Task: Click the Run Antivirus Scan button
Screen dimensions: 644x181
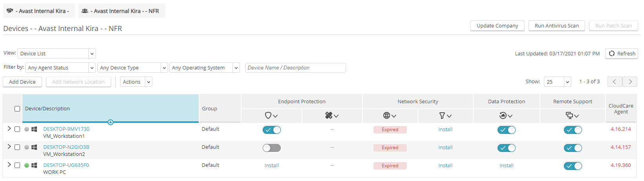Action: (557, 26)
